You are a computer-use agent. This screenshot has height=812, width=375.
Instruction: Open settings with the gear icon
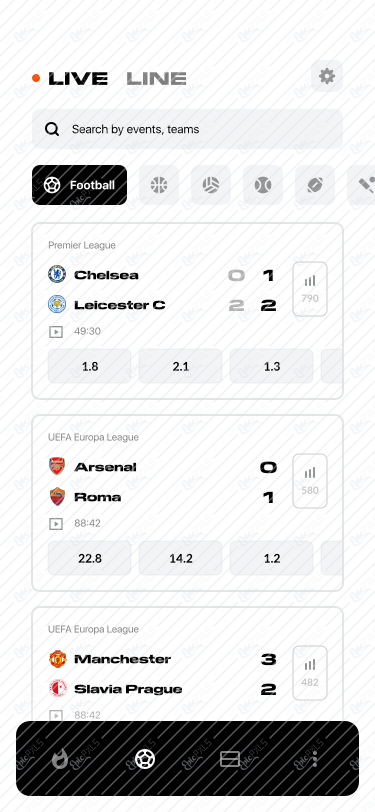coord(327,77)
